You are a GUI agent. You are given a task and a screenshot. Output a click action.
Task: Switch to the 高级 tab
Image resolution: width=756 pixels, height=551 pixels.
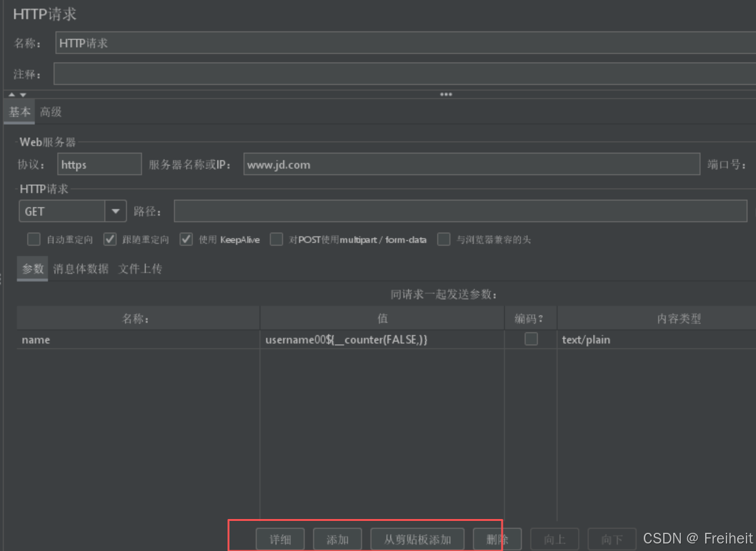[x=51, y=112]
